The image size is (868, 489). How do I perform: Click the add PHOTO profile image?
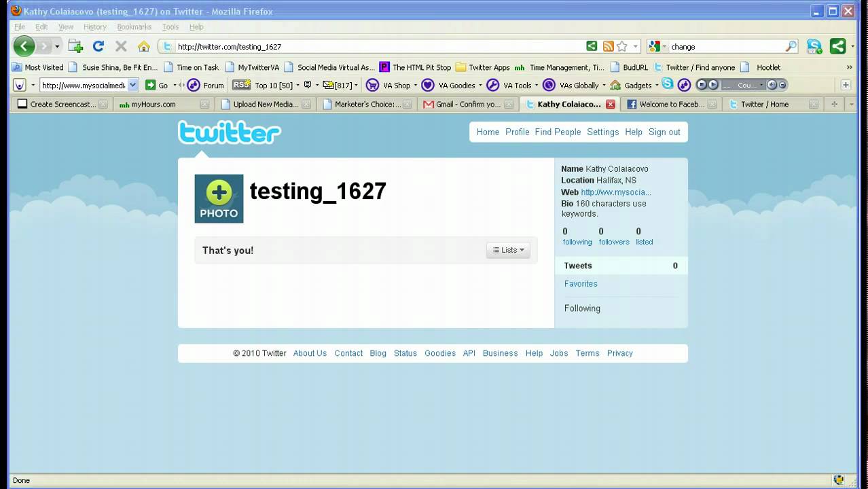[x=219, y=198]
